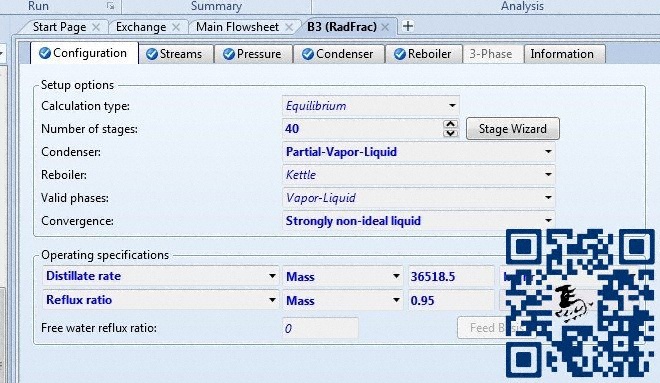Expand the Condenser type dropdown
This screenshot has width=660, height=383.
(548, 152)
